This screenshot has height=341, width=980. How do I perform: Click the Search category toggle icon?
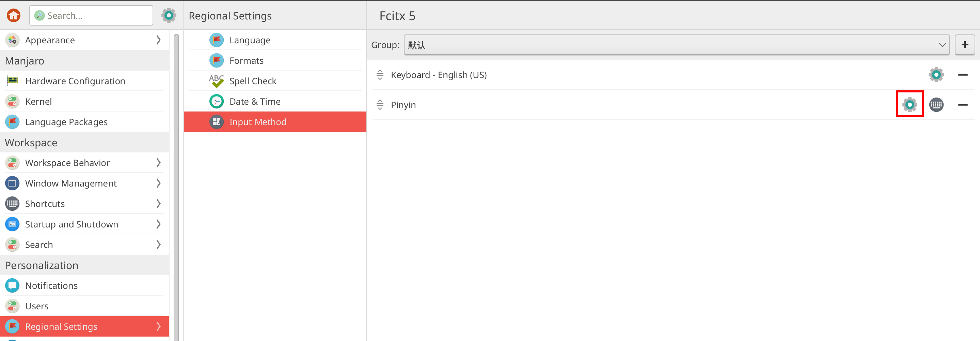pos(12,244)
